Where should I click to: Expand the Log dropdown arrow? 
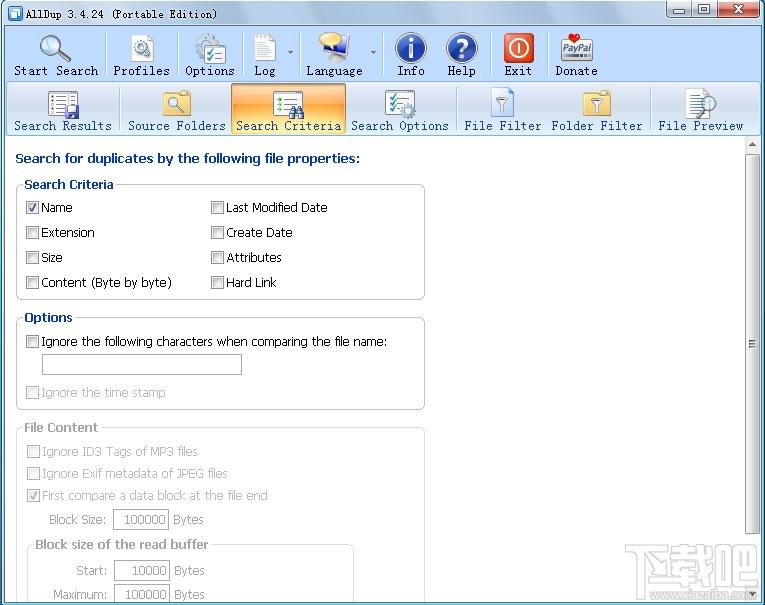[x=290, y=52]
